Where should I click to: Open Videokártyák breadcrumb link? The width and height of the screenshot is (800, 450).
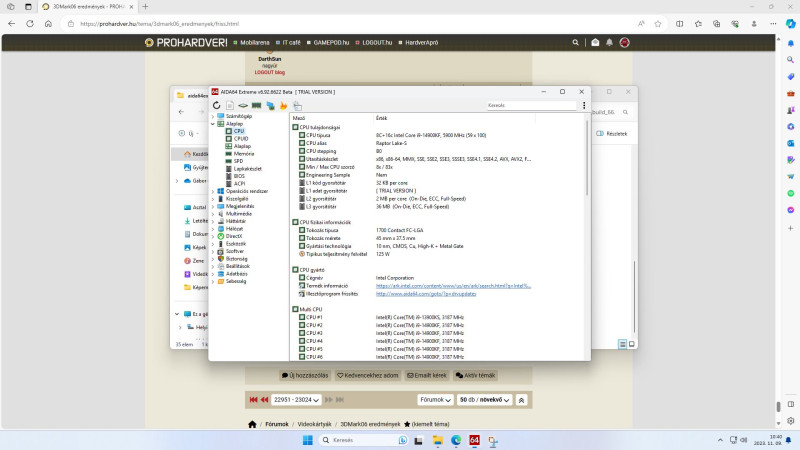point(314,424)
